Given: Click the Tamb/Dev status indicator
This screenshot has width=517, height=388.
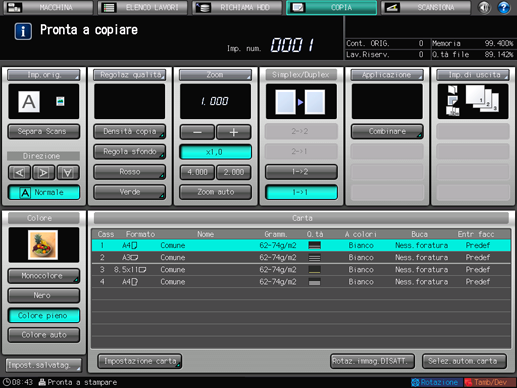Looking at the screenshot, I should pyautogui.click(x=490, y=382).
